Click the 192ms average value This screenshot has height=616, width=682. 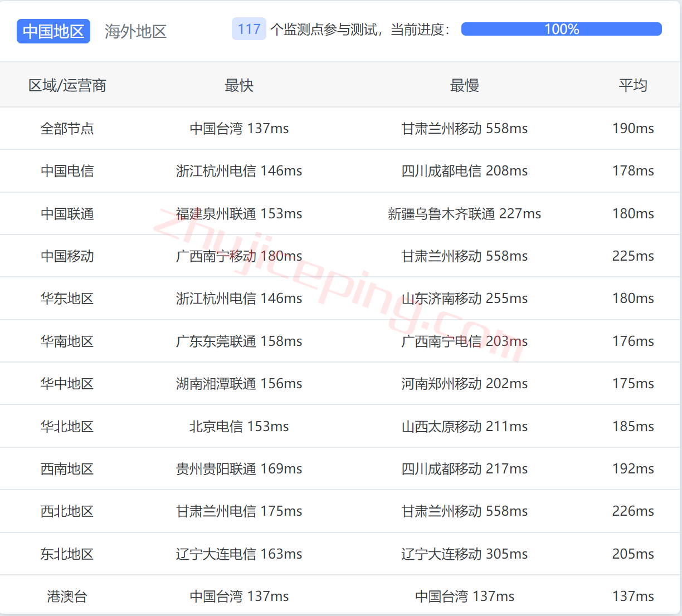tap(633, 469)
